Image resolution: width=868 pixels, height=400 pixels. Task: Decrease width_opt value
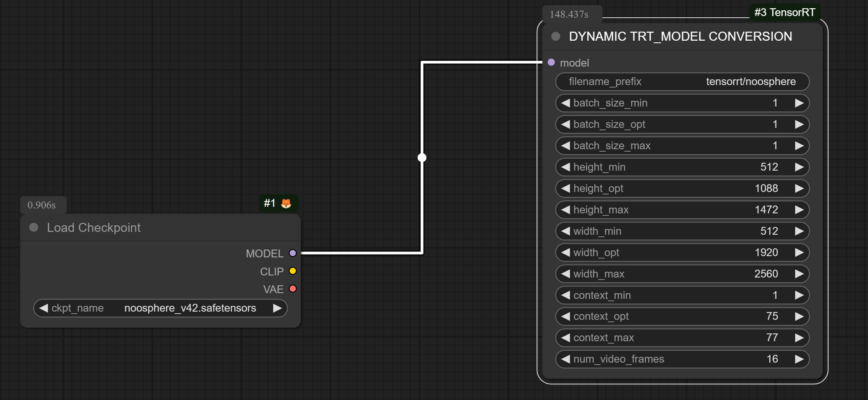[x=565, y=252]
